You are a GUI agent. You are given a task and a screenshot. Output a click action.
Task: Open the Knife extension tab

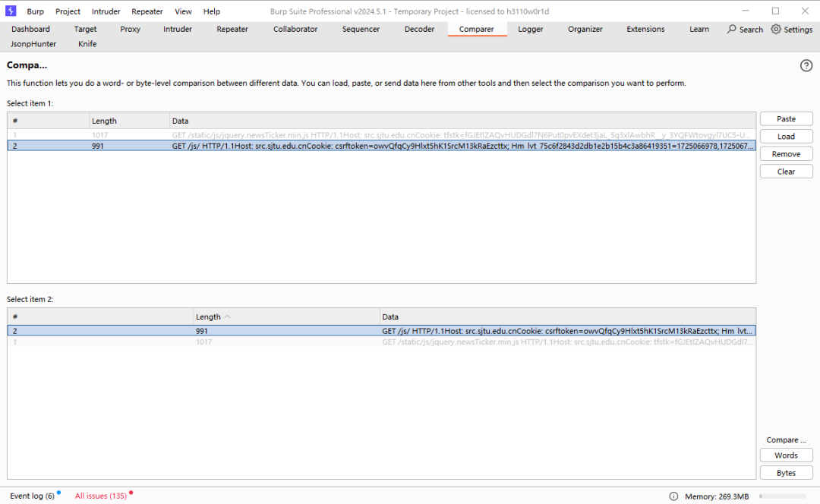click(87, 44)
